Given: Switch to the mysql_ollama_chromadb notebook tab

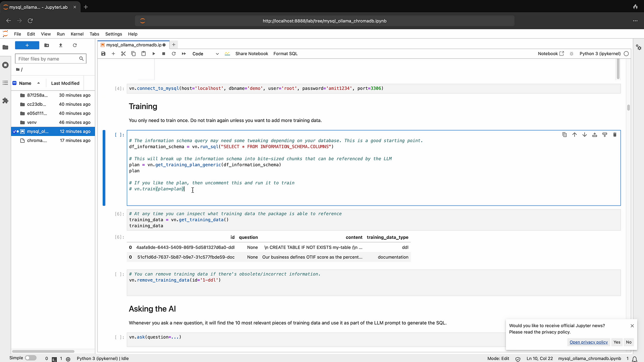Looking at the screenshot, I should click(134, 45).
